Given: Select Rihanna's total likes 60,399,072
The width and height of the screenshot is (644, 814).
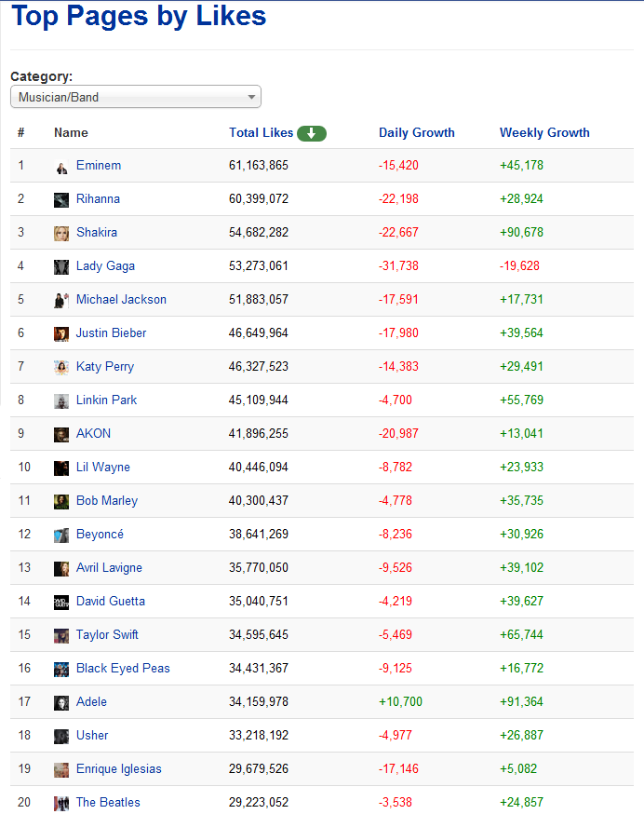Looking at the screenshot, I should [x=259, y=198].
